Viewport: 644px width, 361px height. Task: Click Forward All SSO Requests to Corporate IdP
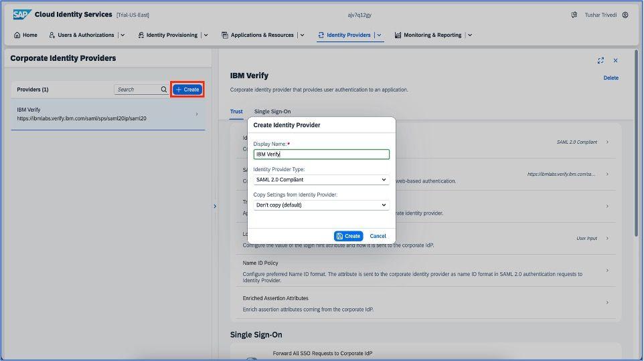[323, 353]
